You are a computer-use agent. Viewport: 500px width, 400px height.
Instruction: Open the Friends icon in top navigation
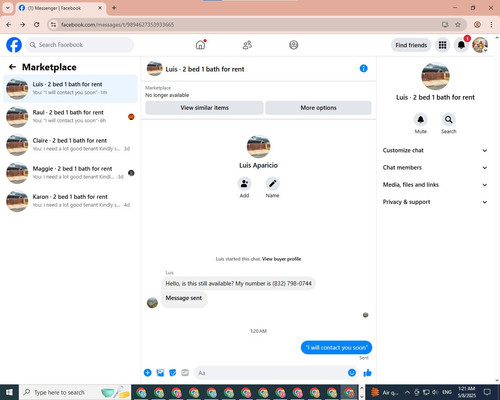(247, 45)
